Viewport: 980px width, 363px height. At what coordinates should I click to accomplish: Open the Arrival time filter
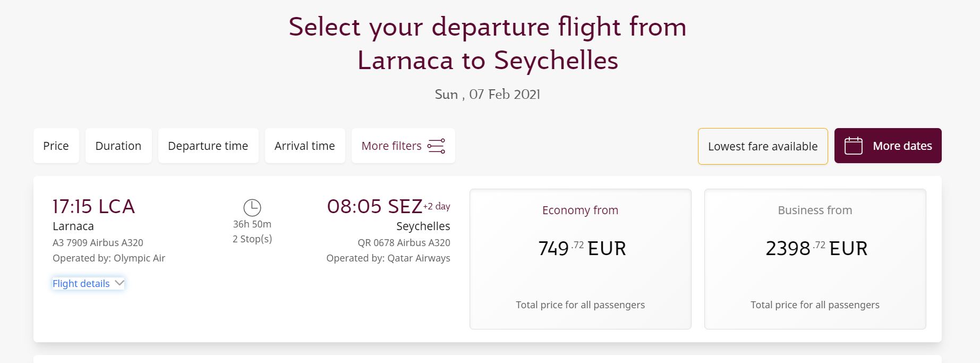tap(305, 146)
